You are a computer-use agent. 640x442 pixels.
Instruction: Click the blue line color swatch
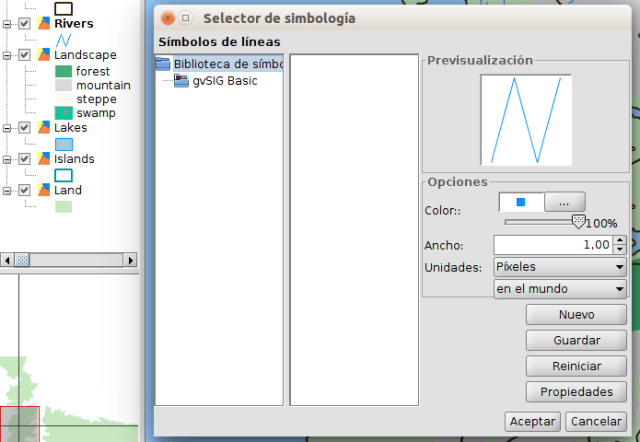520,202
